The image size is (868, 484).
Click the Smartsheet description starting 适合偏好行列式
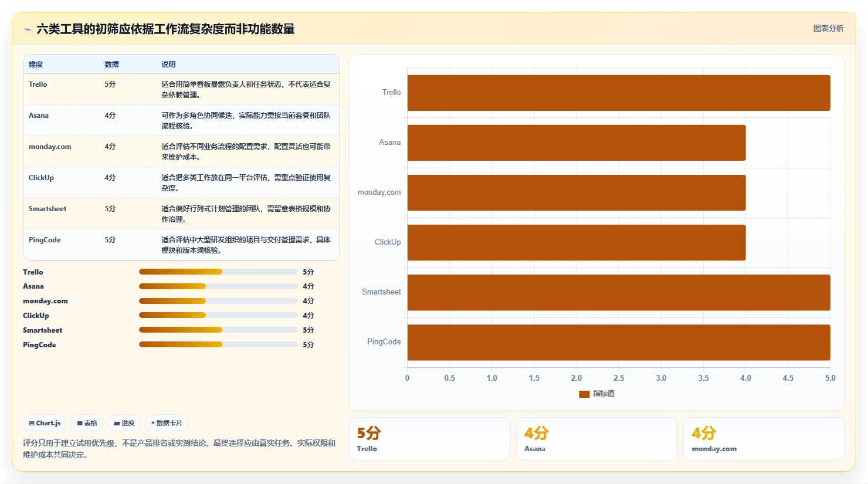[246, 214]
